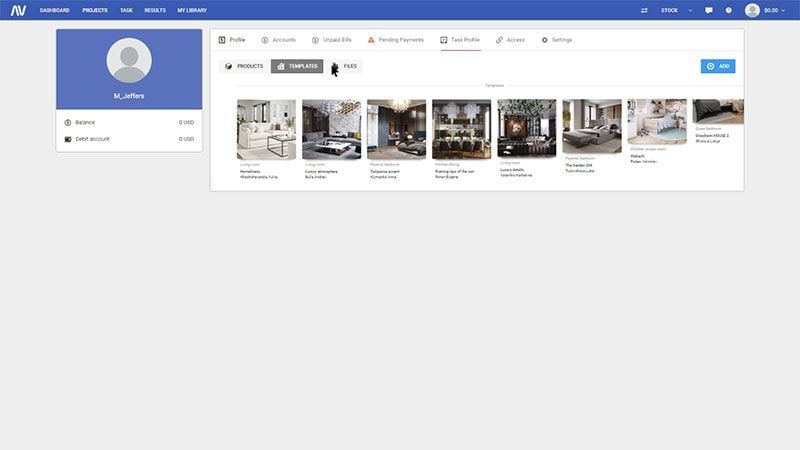Click the swap arrows icon beside STOCK
Viewport: 800px width, 450px height.
[x=644, y=10]
